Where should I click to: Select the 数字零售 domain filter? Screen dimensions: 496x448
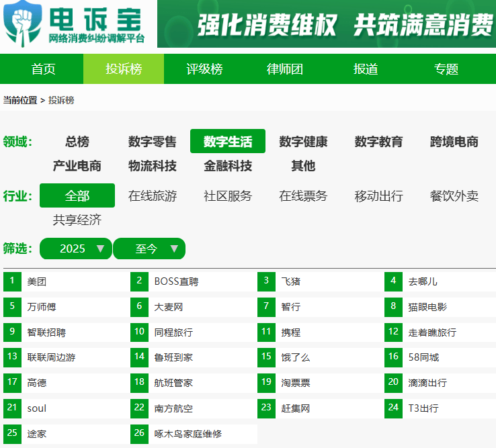(x=153, y=141)
